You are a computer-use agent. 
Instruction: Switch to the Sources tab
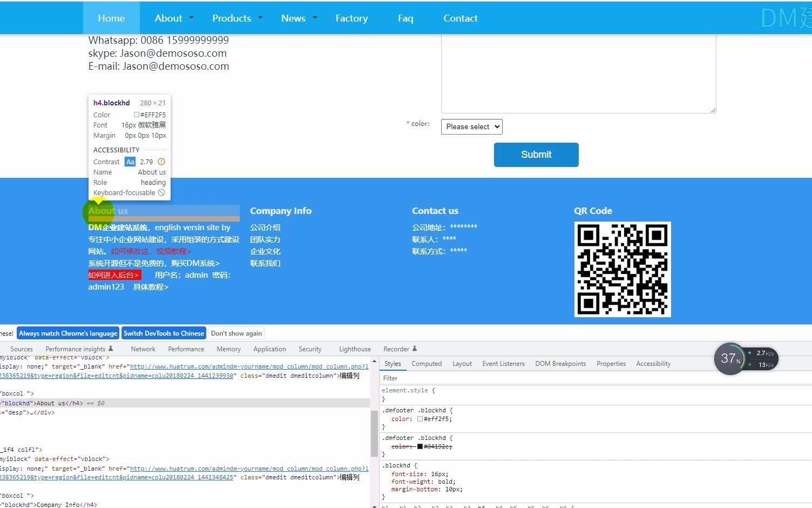pos(22,349)
